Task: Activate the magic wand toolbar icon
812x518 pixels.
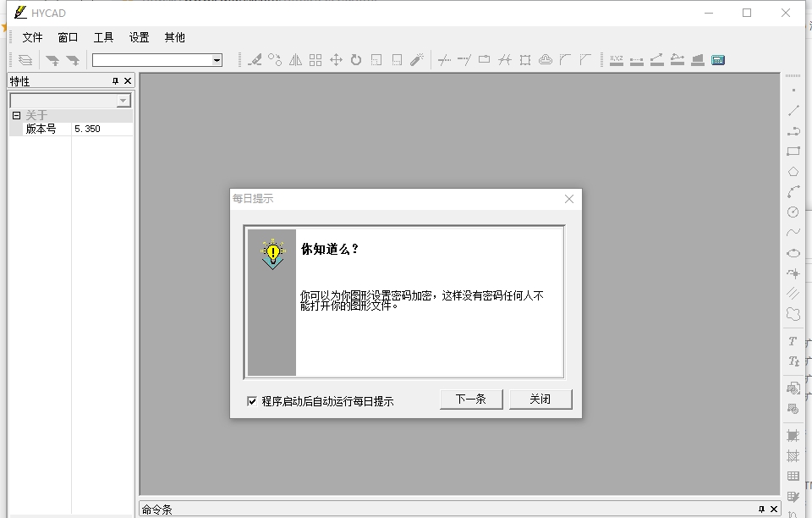Action: 417,59
